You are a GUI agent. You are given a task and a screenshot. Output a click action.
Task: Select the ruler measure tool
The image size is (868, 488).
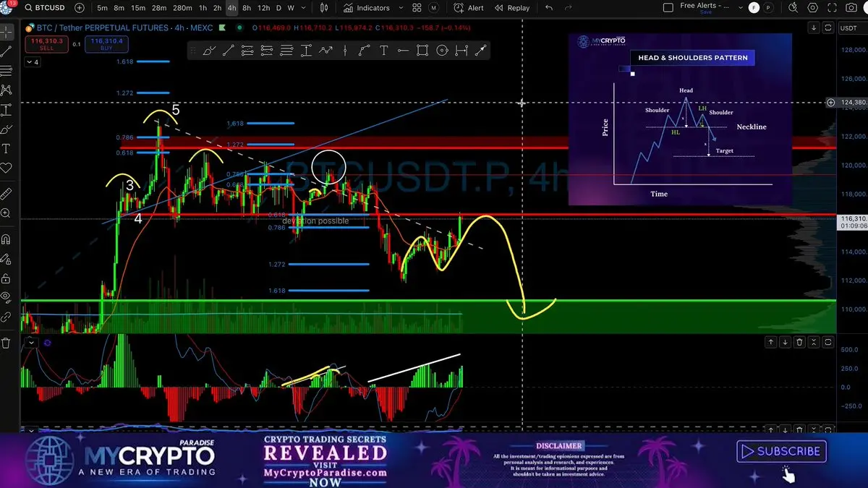click(7, 194)
